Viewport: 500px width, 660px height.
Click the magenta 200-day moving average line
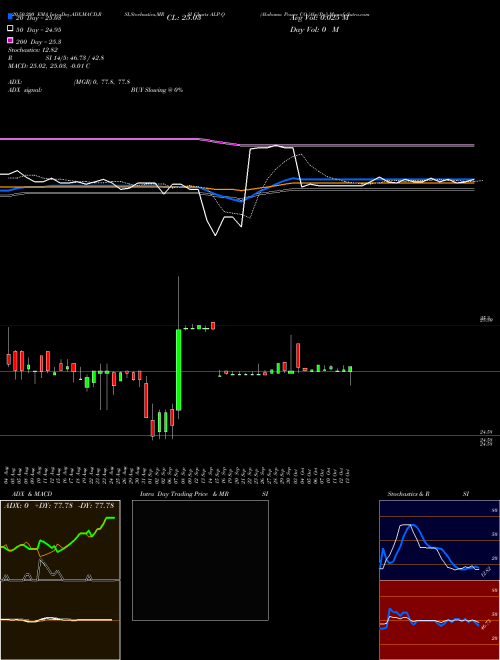click(358, 145)
